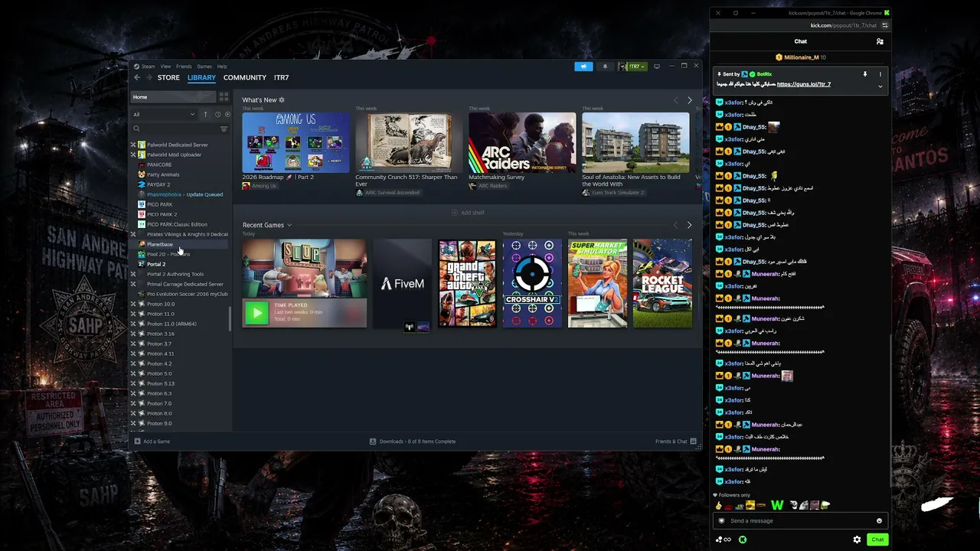Open chat user list icon in Kick
The height and width of the screenshot is (551, 980).
click(880, 41)
